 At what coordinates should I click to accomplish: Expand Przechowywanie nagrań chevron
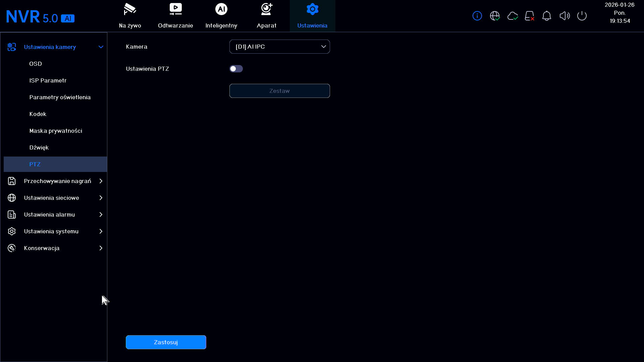(101, 181)
